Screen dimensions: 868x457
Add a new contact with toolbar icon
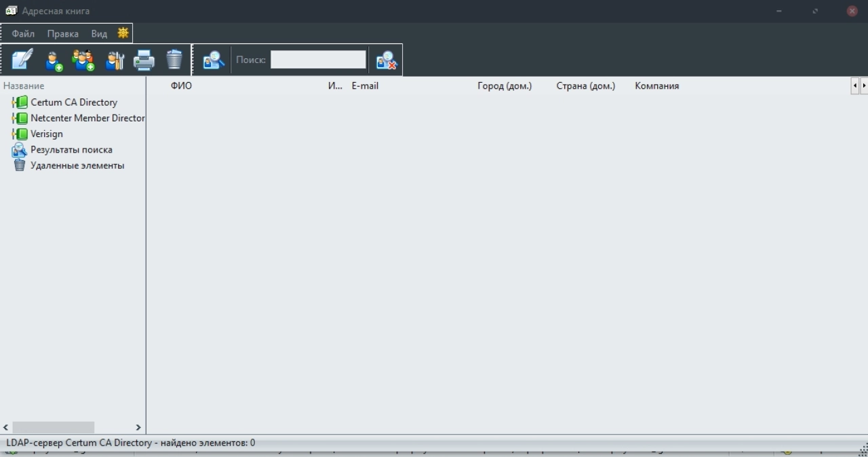point(54,60)
